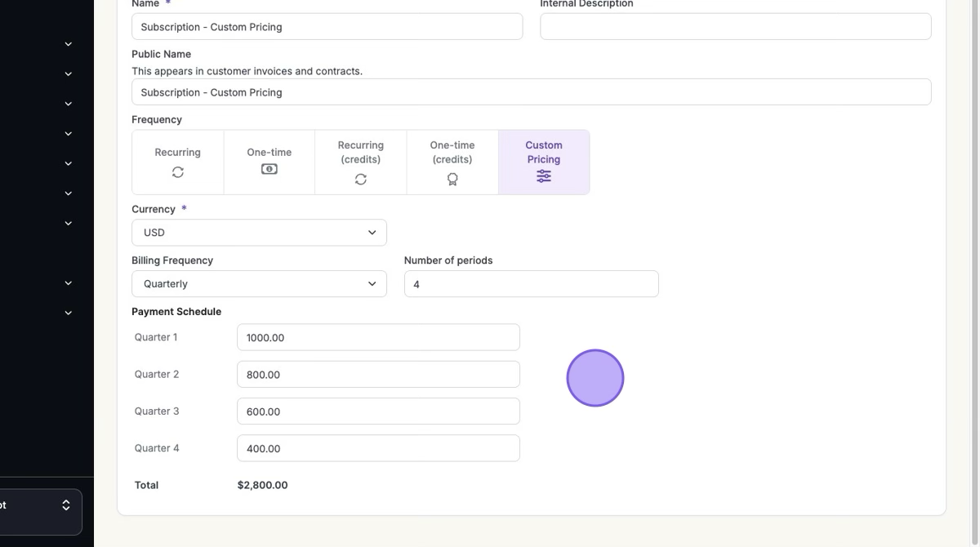The width and height of the screenshot is (980, 547).
Task: Switch to the Recurring (credits) frequency tab
Action: 361,162
